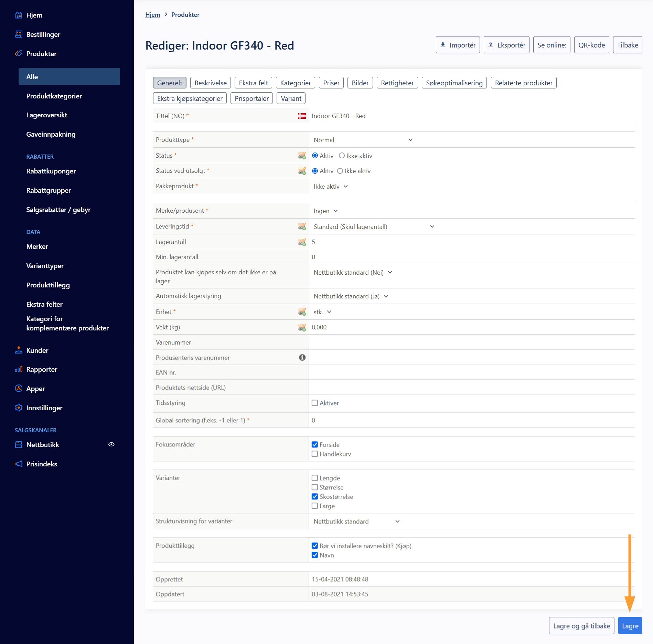
Task: Open the Merke/produsent dropdown
Action: (325, 211)
